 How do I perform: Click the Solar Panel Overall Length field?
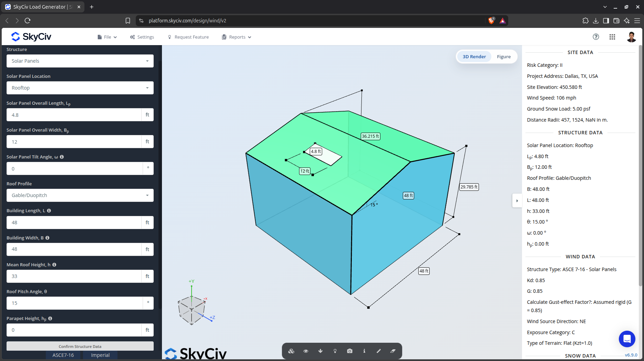tap(74, 115)
